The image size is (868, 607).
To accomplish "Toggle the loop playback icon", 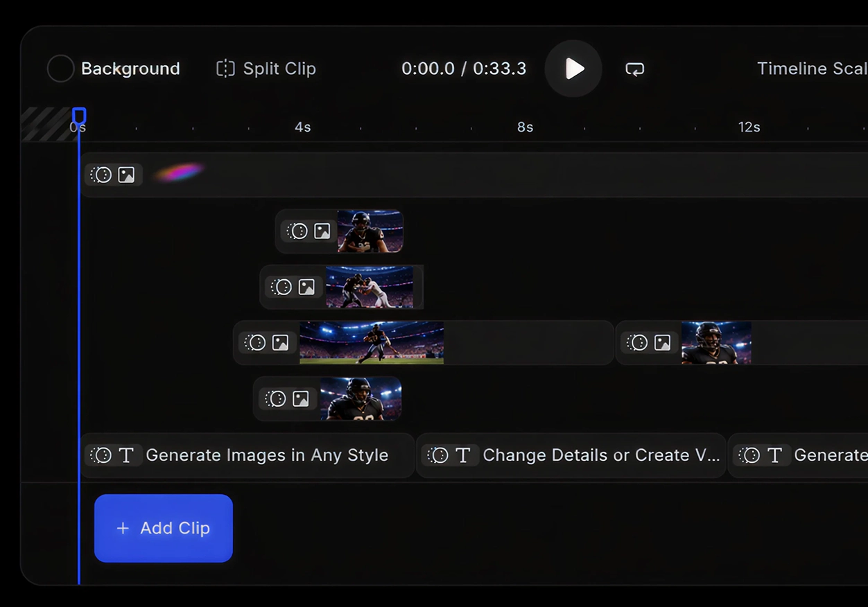I will [x=634, y=69].
